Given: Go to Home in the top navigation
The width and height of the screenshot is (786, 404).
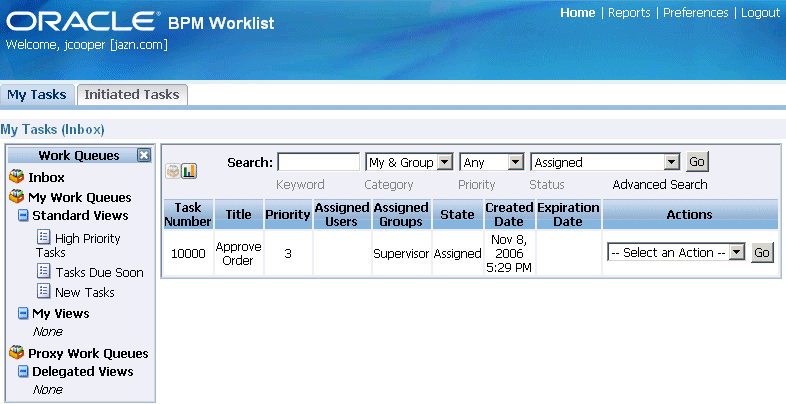Looking at the screenshot, I should pos(577,13).
